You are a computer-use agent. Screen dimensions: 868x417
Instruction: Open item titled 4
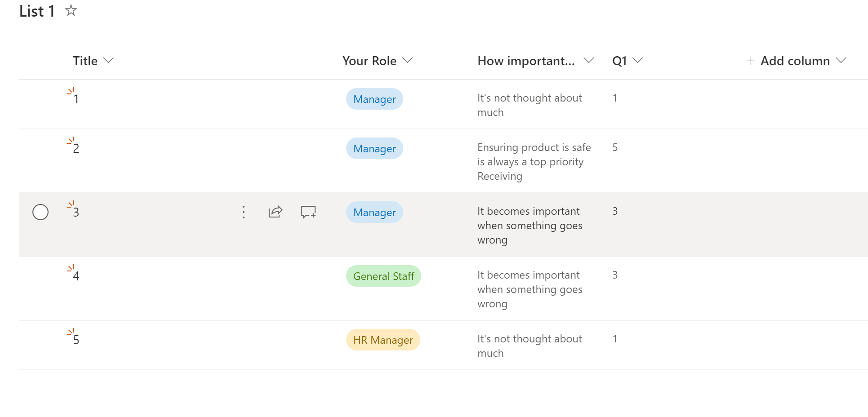(76, 276)
